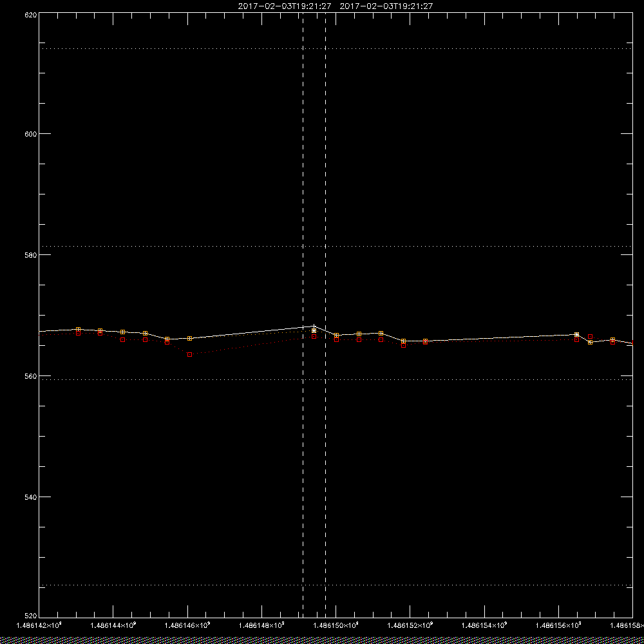Image resolution: width=644 pixels, height=644 pixels.
Task: Click the 1.486154×10⁹ x-axis label
Action: tap(485, 625)
